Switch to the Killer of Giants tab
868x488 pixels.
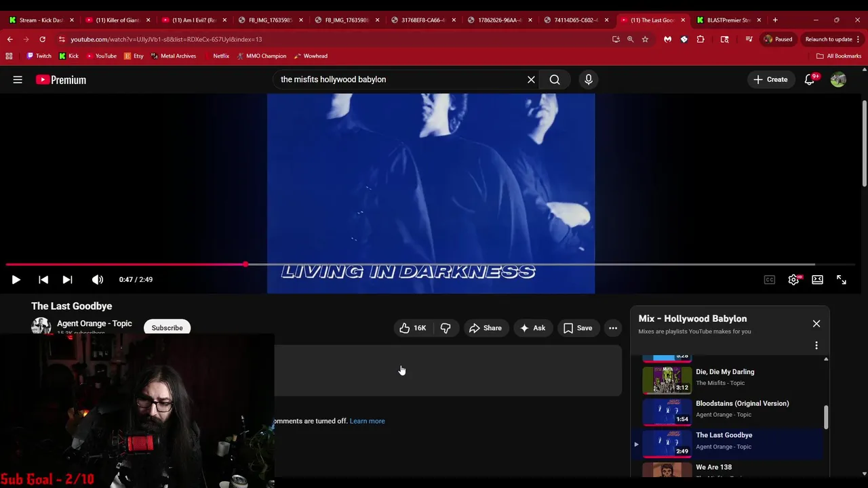(x=117, y=20)
